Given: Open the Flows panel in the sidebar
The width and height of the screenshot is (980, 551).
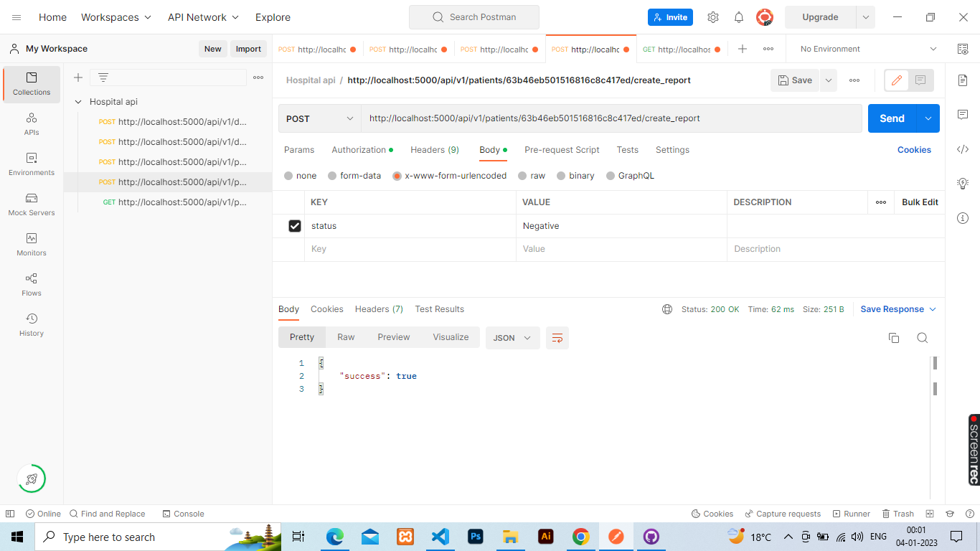Looking at the screenshot, I should click(31, 283).
